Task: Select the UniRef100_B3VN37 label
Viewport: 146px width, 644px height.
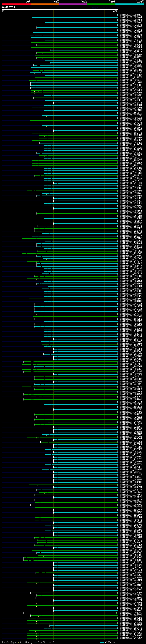Action: point(131,268)
